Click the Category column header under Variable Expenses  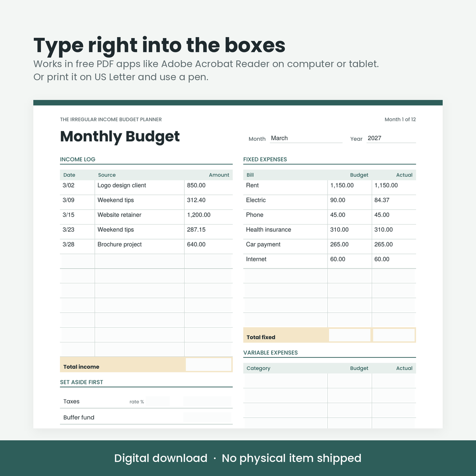point(258,368)
